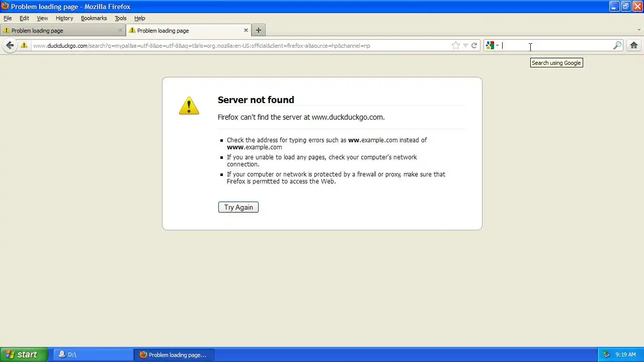Viewport: 644px width, 362px height.
Task: Click the Windows Start button
Action: tap(24, 354)
